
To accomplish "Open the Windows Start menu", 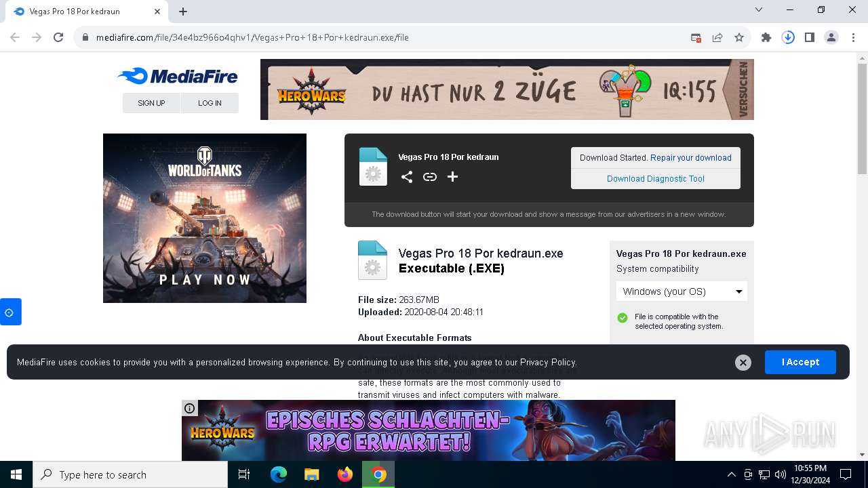I will pos(16,474).
